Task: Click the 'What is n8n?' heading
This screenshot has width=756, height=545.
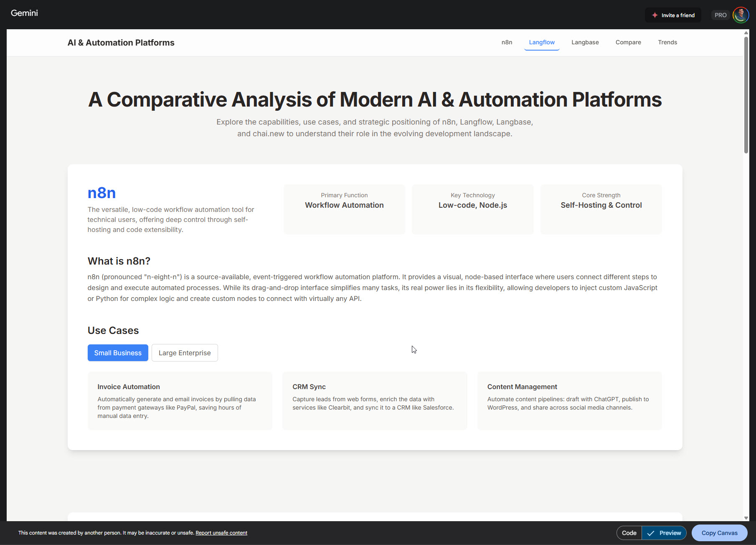Action: [119, 261]
